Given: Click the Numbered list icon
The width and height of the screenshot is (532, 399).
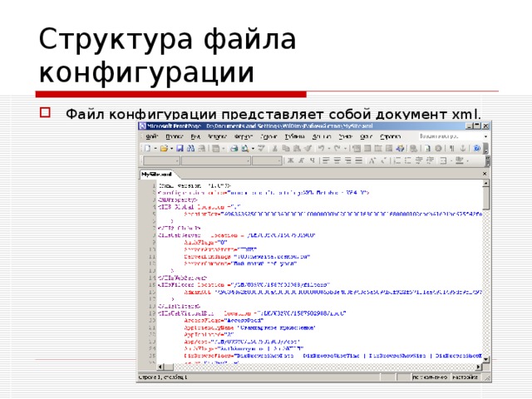Looking at the screenshot, I should (397, 160).
